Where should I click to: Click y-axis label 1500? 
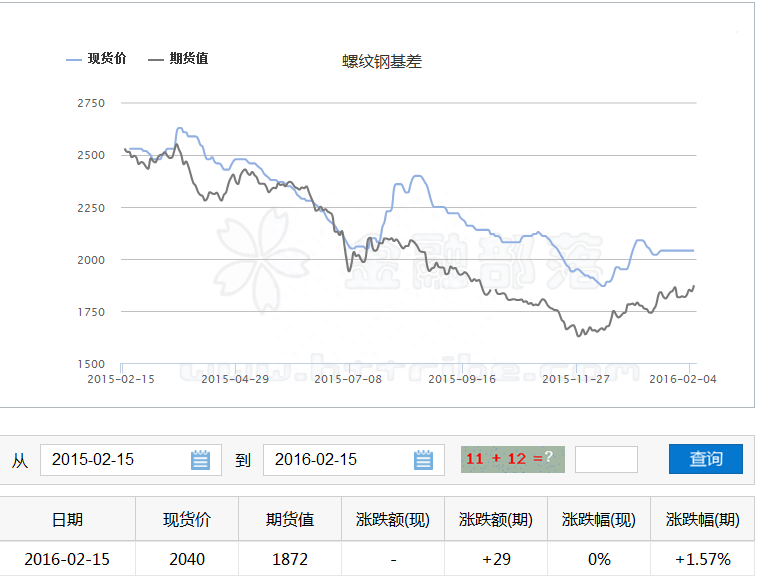[x=91, y=364]
